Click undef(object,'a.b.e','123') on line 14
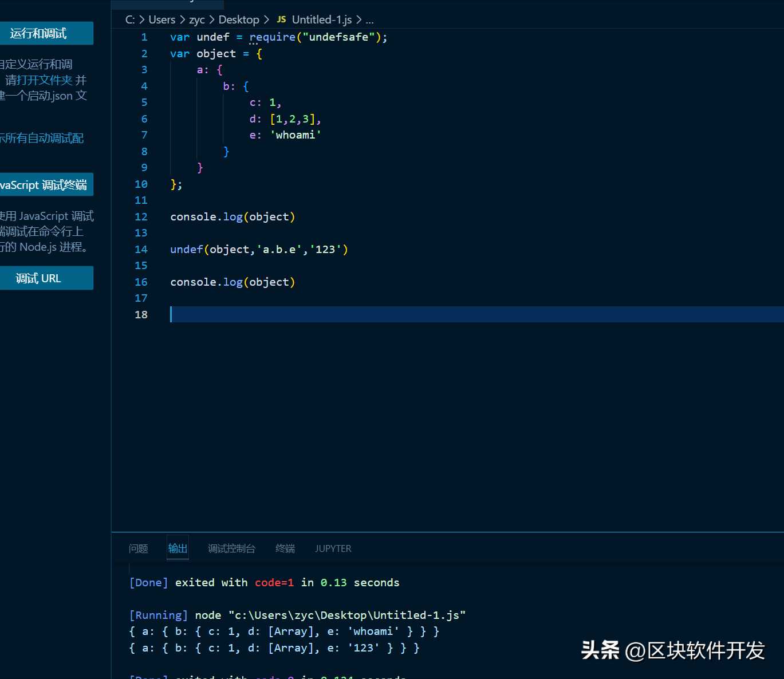 point(259,250)
